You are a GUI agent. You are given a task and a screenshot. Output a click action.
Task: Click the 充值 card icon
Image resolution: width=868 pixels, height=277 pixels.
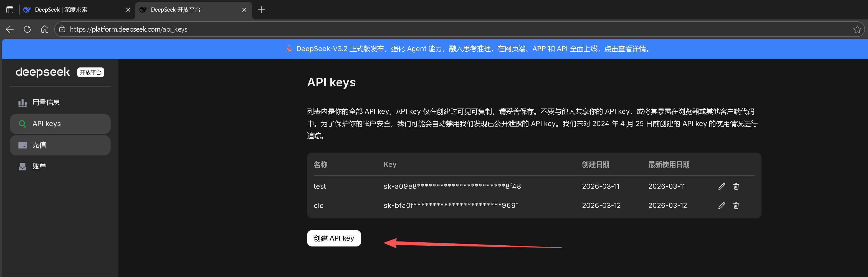click(22, 145)
